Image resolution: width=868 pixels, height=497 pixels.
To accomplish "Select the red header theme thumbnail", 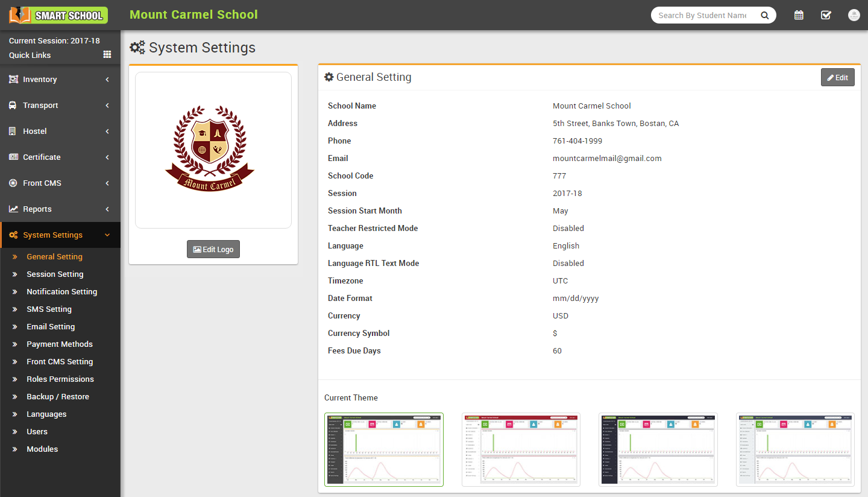I will tap(521, 449).
